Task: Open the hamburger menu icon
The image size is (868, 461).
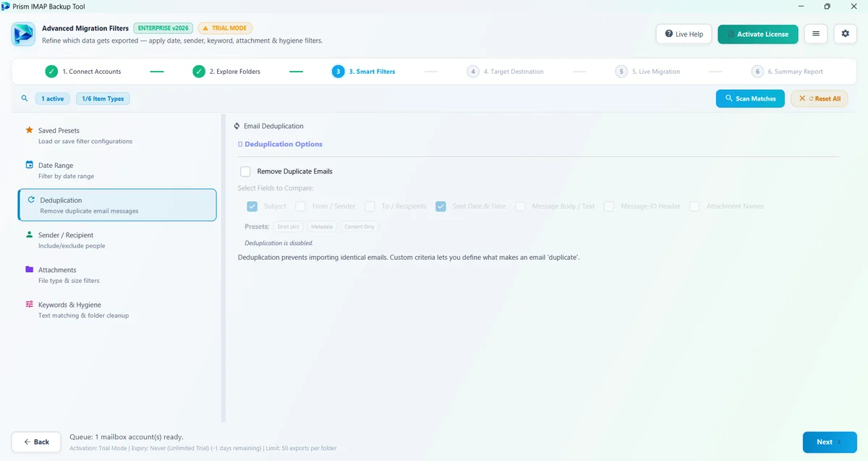Action: point(816,34)
